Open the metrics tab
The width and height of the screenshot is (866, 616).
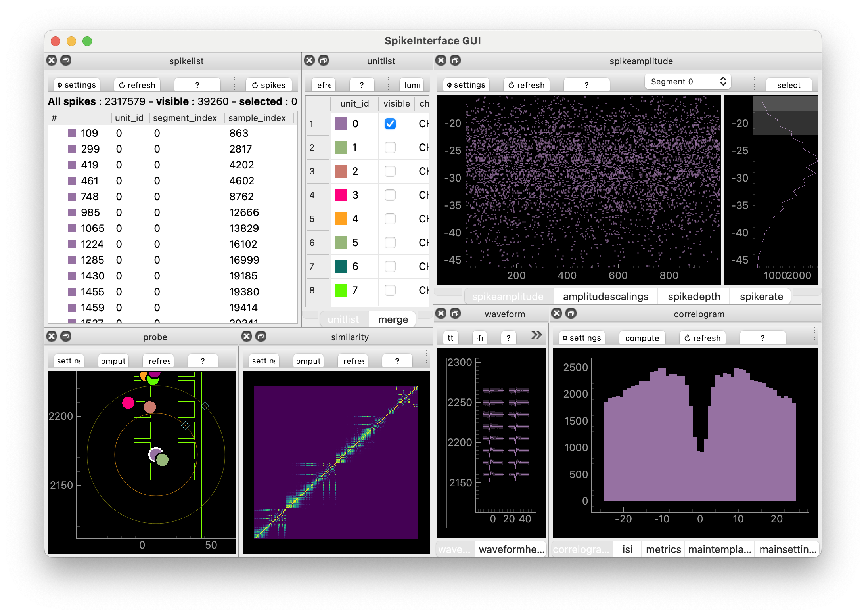(x=663, y=549)
